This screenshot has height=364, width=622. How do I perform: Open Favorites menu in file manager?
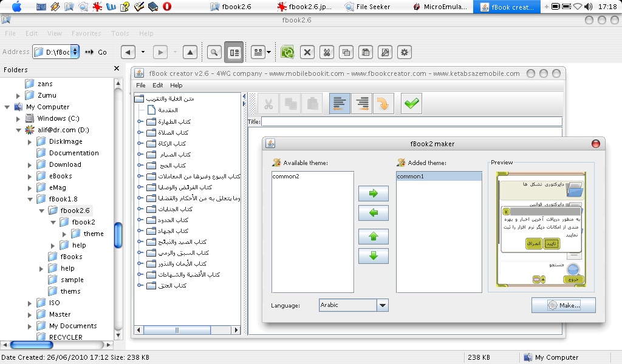86,33
